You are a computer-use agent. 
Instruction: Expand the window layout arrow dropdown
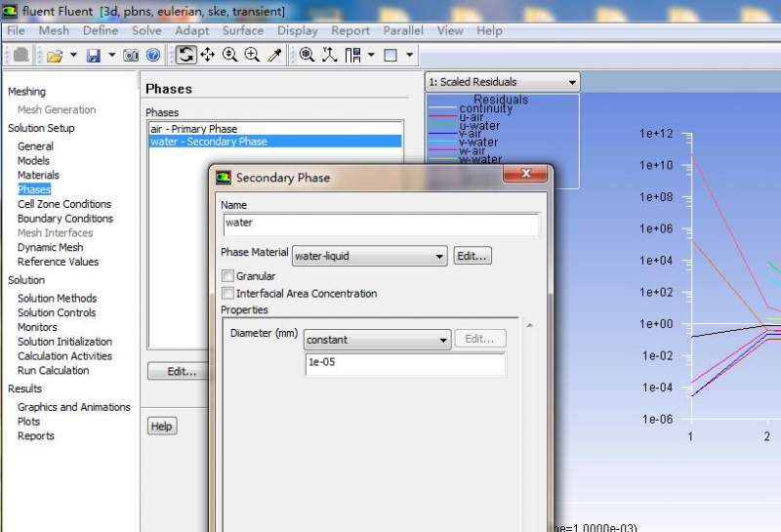click(371, 55)
